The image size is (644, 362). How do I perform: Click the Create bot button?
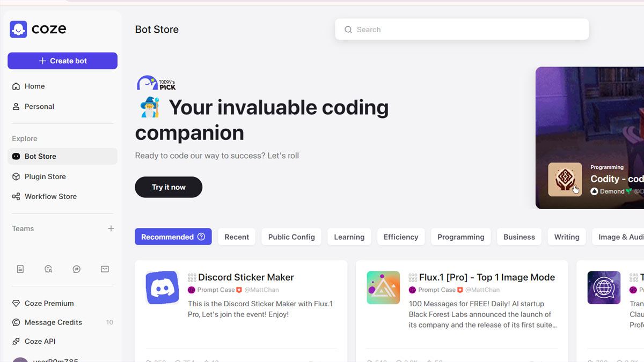point(62,61)
